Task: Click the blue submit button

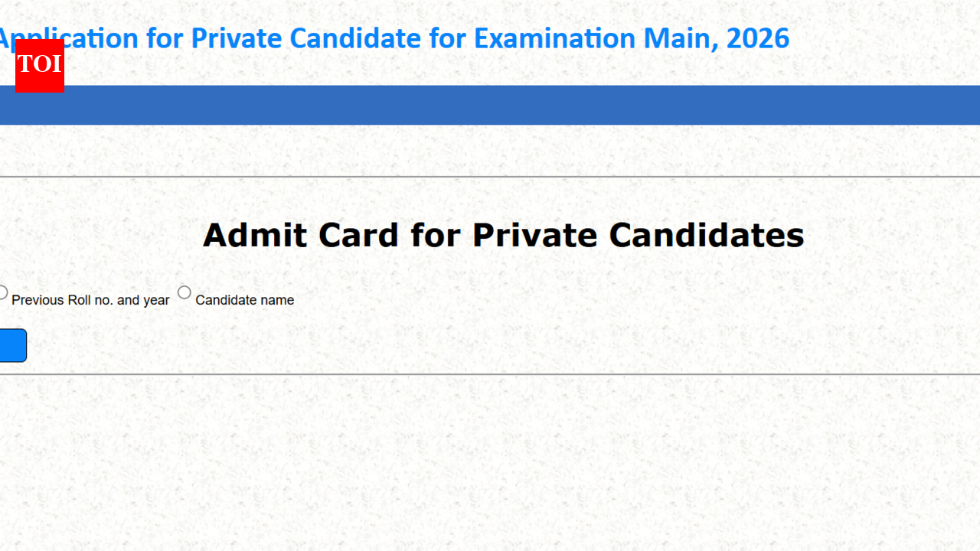Action: click(11, 345)
